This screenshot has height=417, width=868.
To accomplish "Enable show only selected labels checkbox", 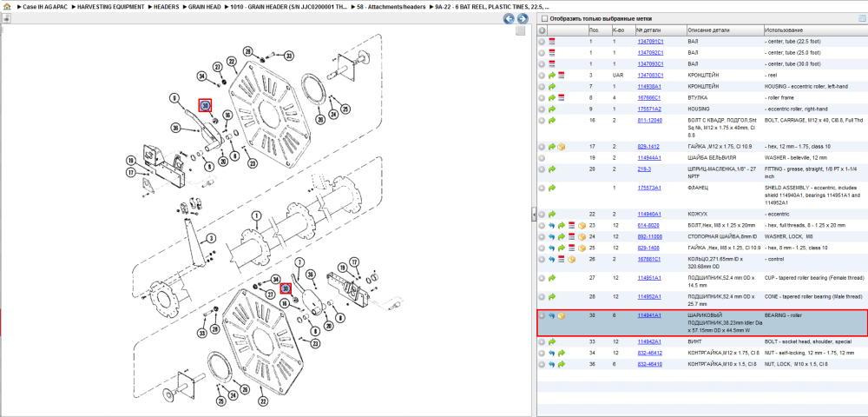I will (545, 18).
